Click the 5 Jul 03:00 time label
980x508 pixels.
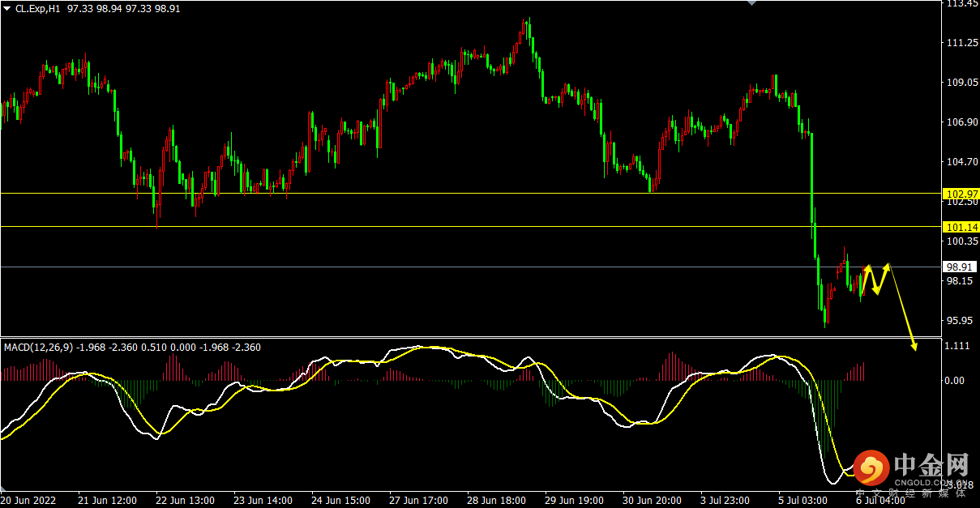(x=802, y=501)
